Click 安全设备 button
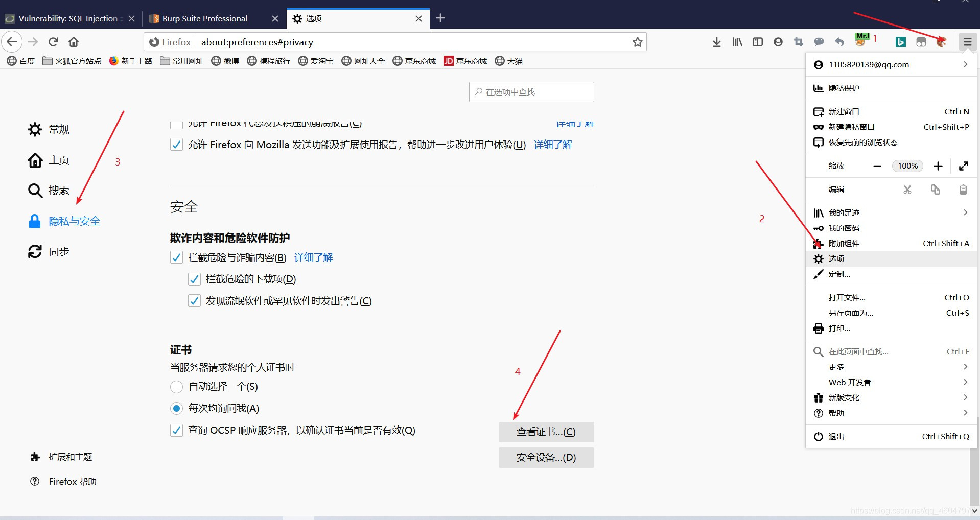 pos(546,457)
